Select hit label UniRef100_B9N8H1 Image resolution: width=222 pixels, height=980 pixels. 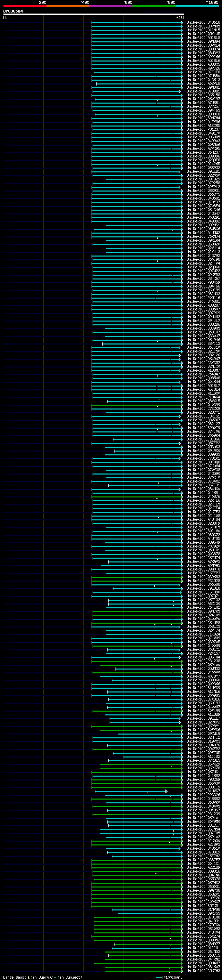(203, 88)
